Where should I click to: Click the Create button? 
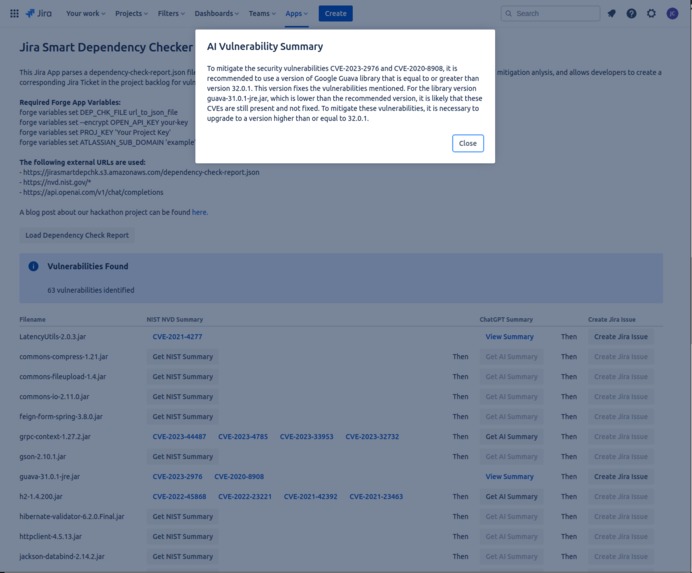[335, 14]
